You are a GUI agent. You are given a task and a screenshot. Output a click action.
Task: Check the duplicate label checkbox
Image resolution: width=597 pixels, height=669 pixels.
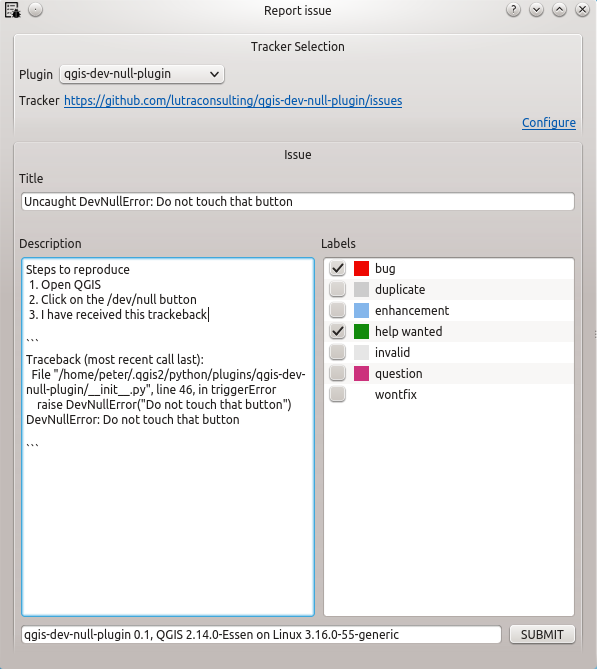[x=338, y=289]
